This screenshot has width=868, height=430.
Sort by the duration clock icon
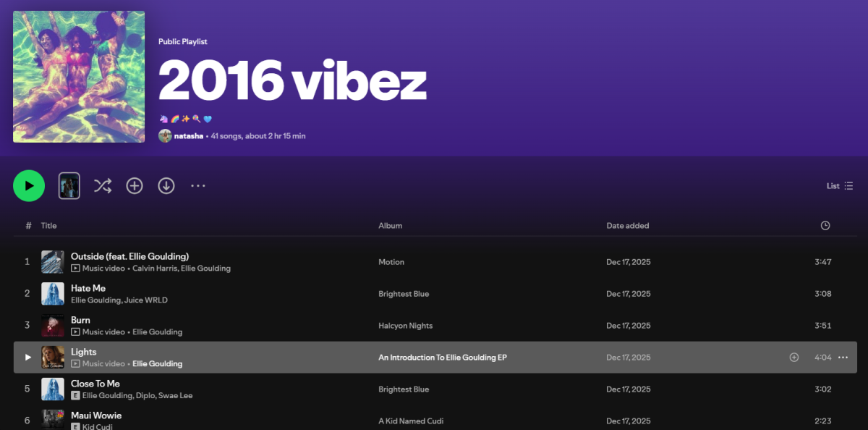[825, 226]
